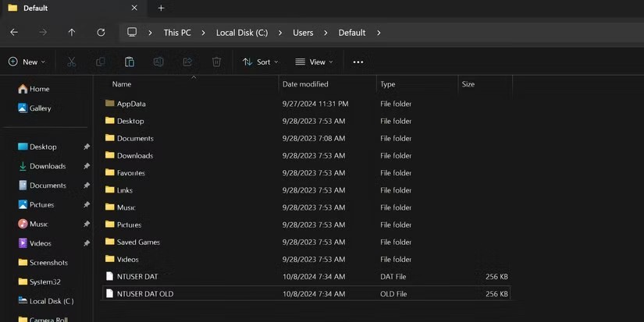Refresh the current folder view

click(x=101, y=33)
